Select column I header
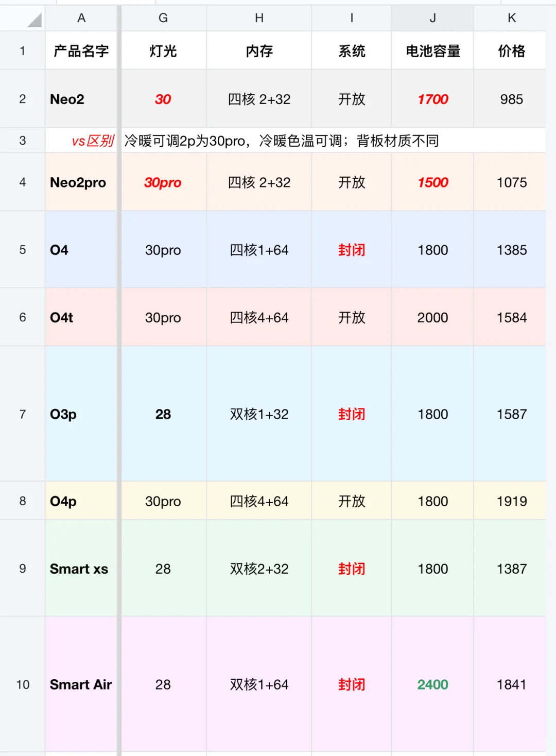This screenshot has height=756, width=556. (x=352, y=18)
